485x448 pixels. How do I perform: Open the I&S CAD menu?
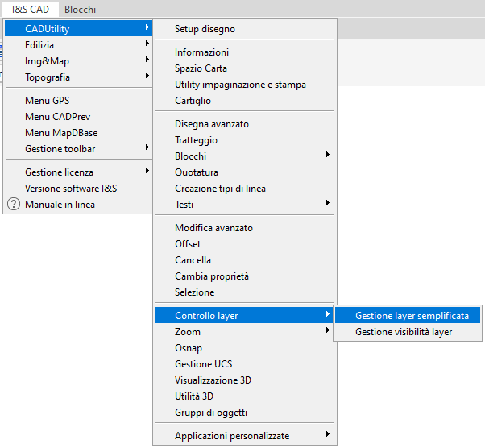click(31, 10)
